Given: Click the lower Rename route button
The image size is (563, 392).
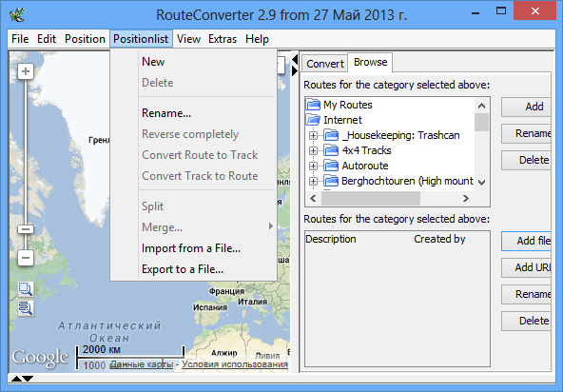Looking at the screenshot, I should pyautogui.click(x=526, y=294).
